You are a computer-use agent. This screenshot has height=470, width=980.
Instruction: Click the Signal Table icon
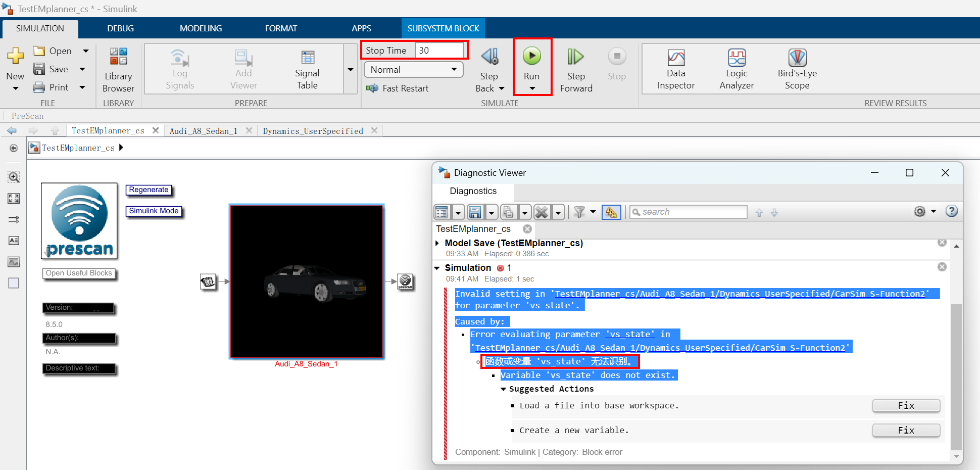coord(307,57)
